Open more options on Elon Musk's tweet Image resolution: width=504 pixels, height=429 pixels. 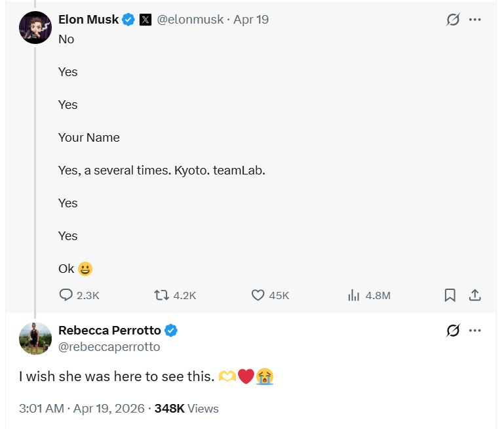(x=475, y=20)
